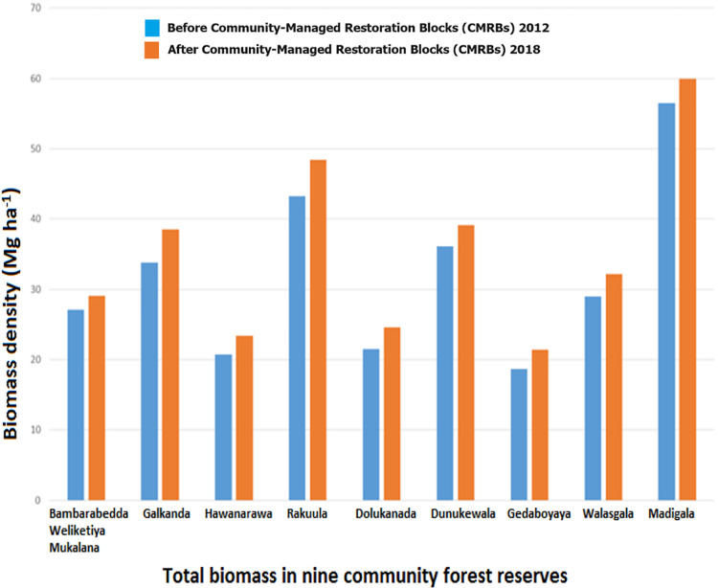This screenshot has height=588, width=718.
Task: Click Madigala's blue 2012 bar
Action: (x=666, y=302)
